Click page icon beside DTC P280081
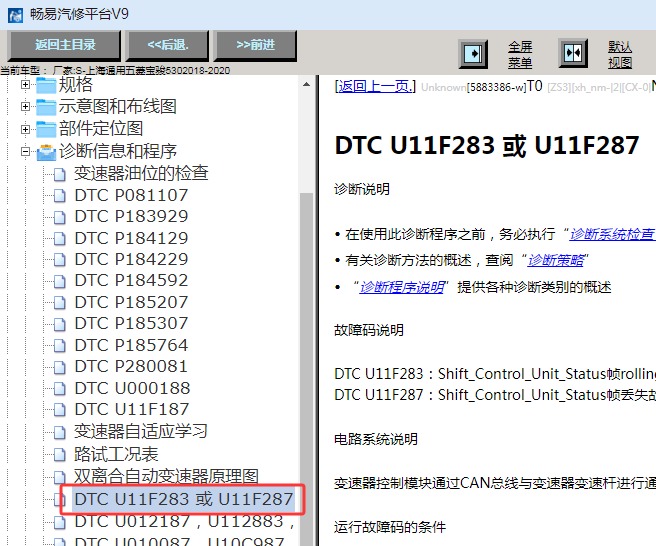 coord(59,367)
